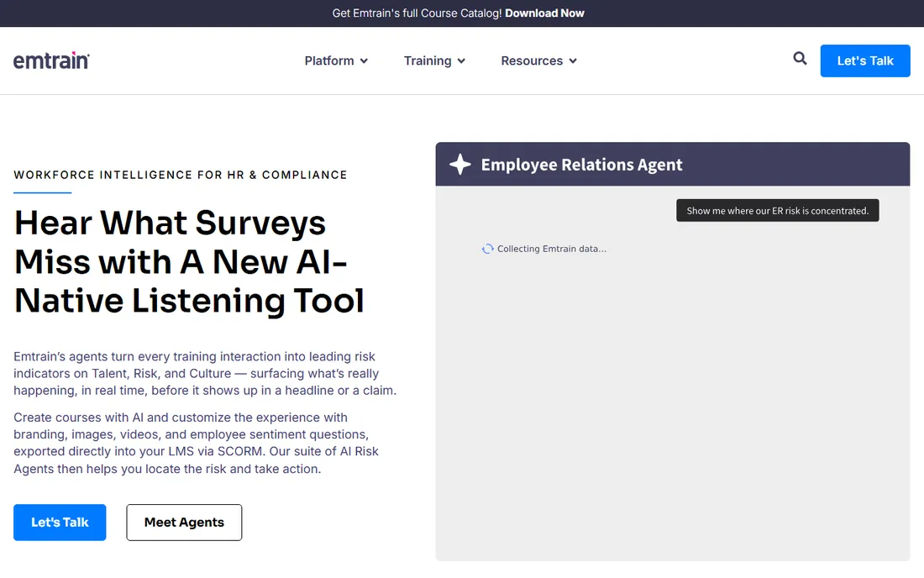Image resolution: width=924 pixels, height=578 pixels.
Task: Click the Let's Talk button in the header
Action: click(865, 60)
